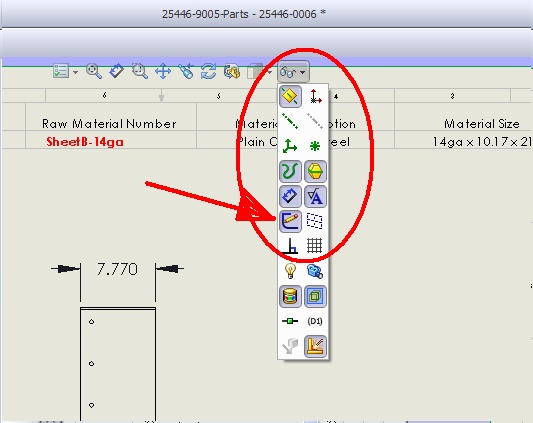Click the Hide/Show Items glasses icon
533x423 pixels.
tap(288, 72)
